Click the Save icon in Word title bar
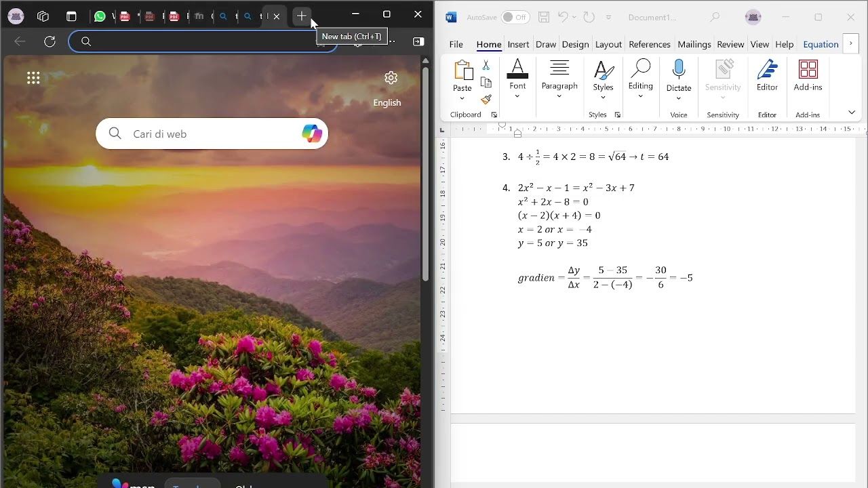868x488 pixels. pos(544,18)
